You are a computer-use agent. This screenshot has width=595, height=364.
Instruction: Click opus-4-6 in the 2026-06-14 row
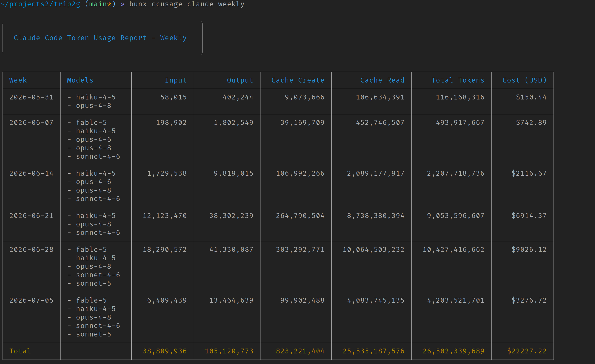pyautogui.click(x=94, y=182)
